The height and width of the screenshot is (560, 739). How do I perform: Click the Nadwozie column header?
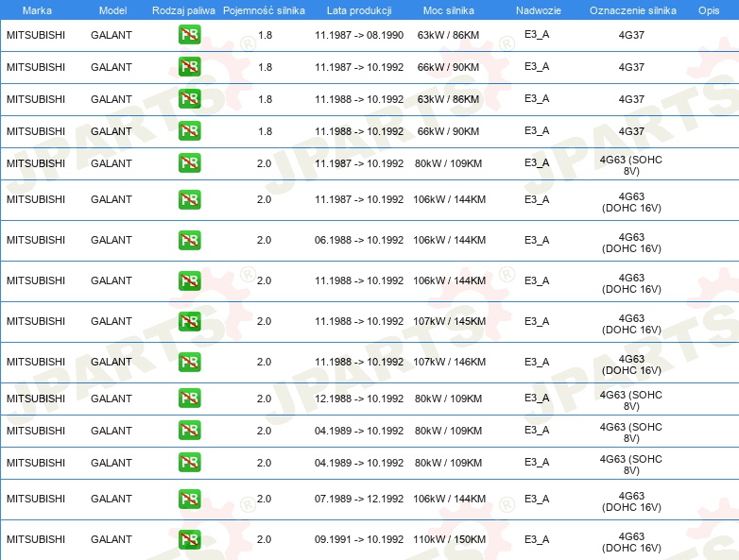[539, 10]
